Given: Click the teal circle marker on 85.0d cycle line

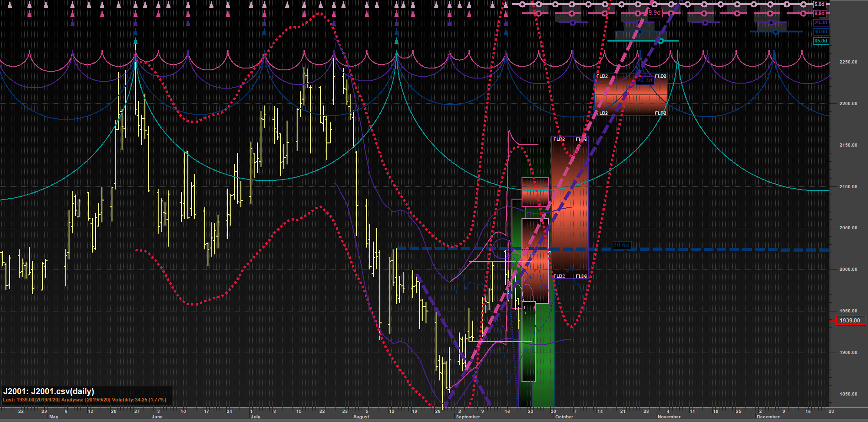Looking at the screenshot, I should coord(660,41).
